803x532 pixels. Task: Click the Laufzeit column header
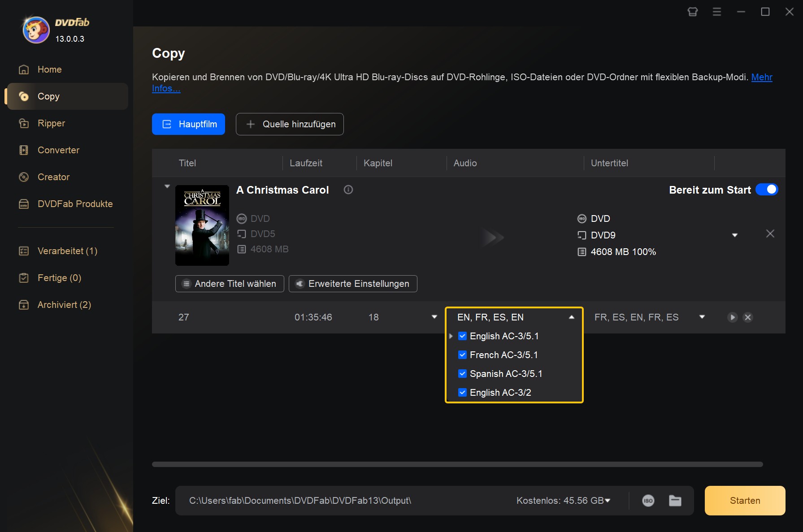click(306, 163)
